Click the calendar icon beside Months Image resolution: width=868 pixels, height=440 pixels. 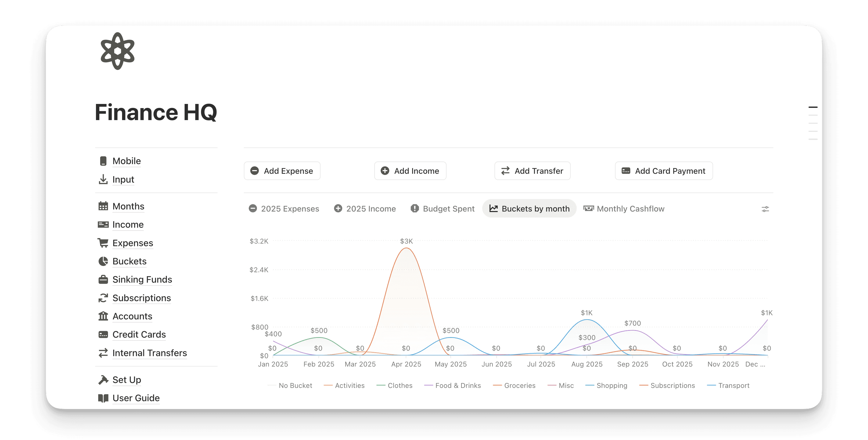[x=103, y=206]
